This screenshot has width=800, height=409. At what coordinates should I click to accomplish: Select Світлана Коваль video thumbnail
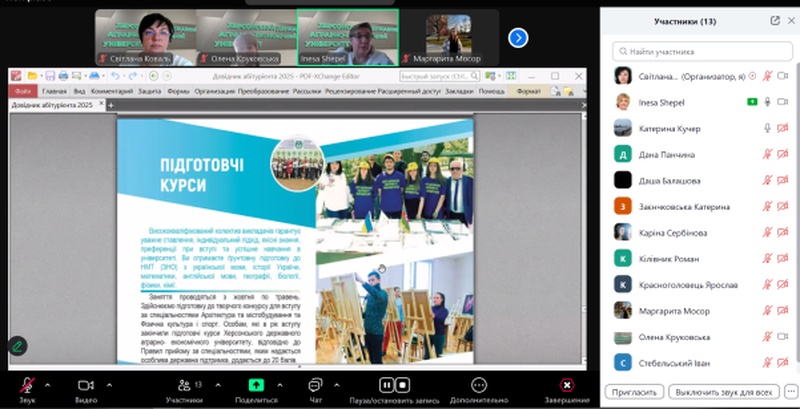point(145,38)
